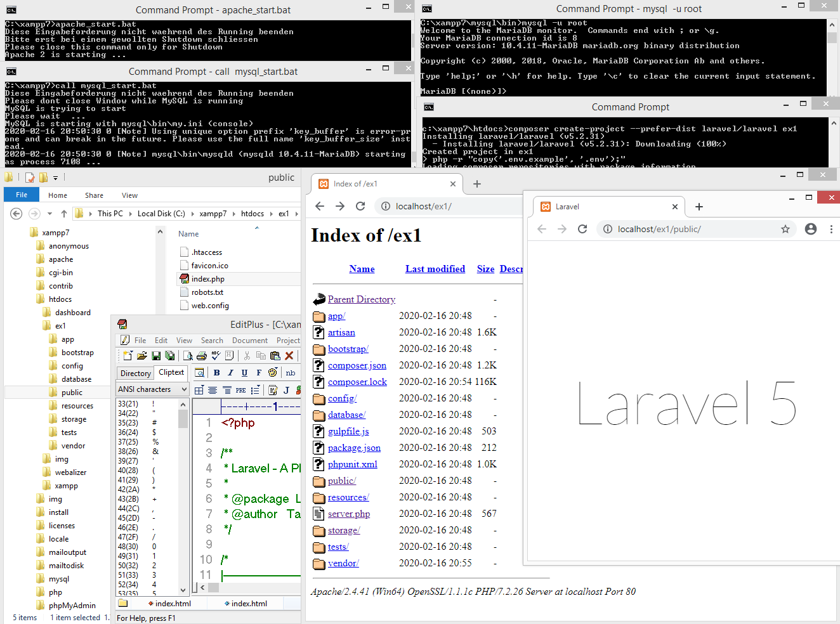
Task: Open the Search menu in EditPlus
Action: coord(212,341)
